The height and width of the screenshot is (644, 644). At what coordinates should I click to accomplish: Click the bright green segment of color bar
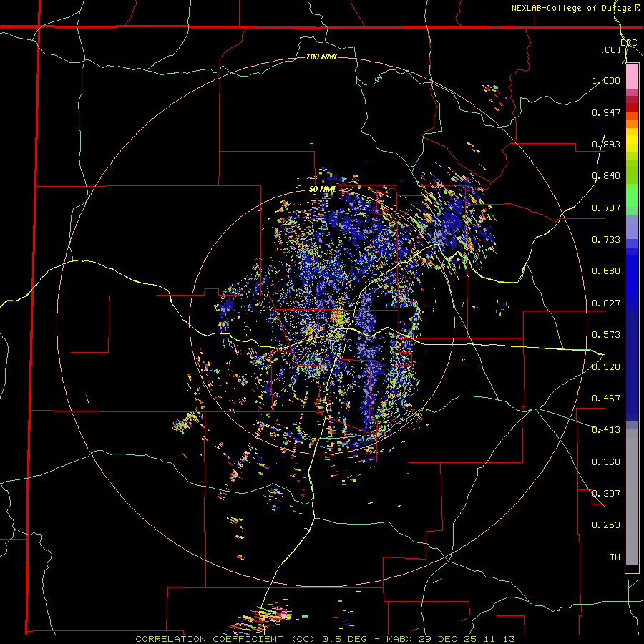coord(632,195)
